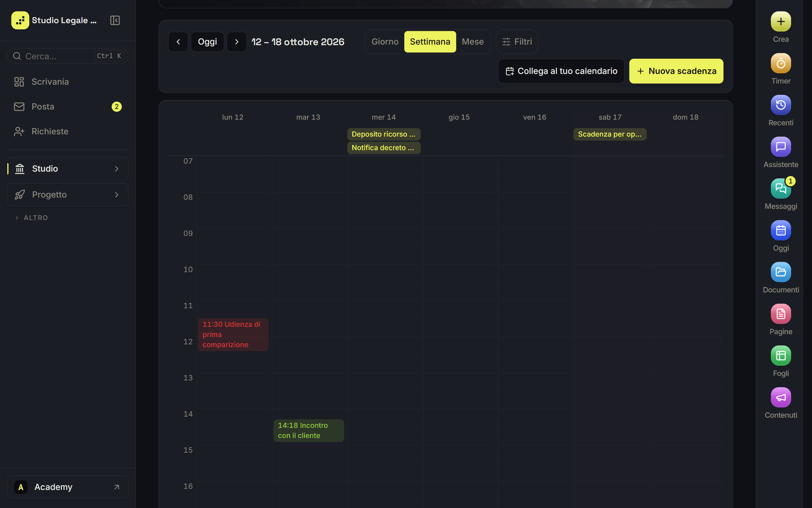
Task: Click the lun 12 day header
Action: 233,117
